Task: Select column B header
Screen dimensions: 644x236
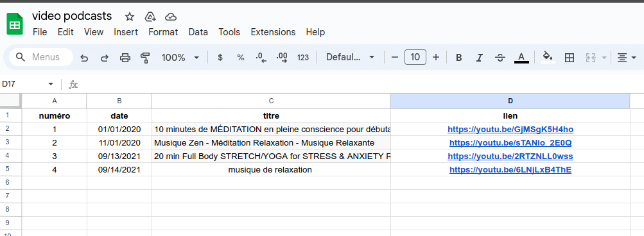Action: 119,101
